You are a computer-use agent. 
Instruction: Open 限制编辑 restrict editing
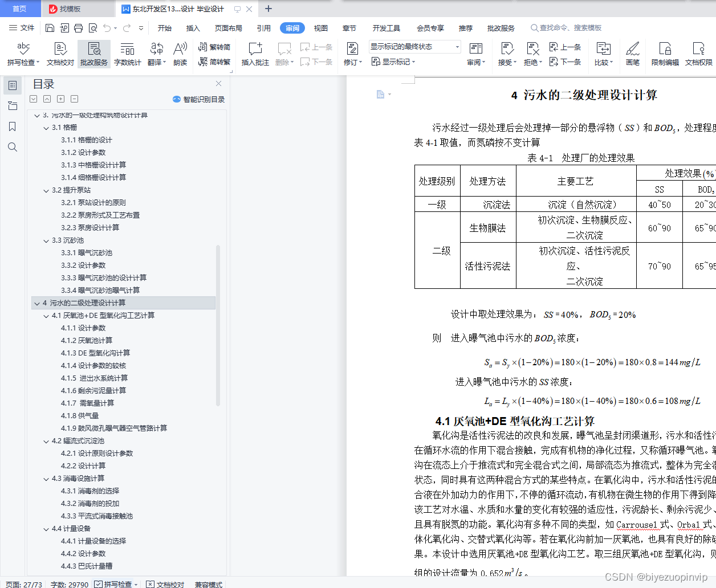(x=665, y=54)
